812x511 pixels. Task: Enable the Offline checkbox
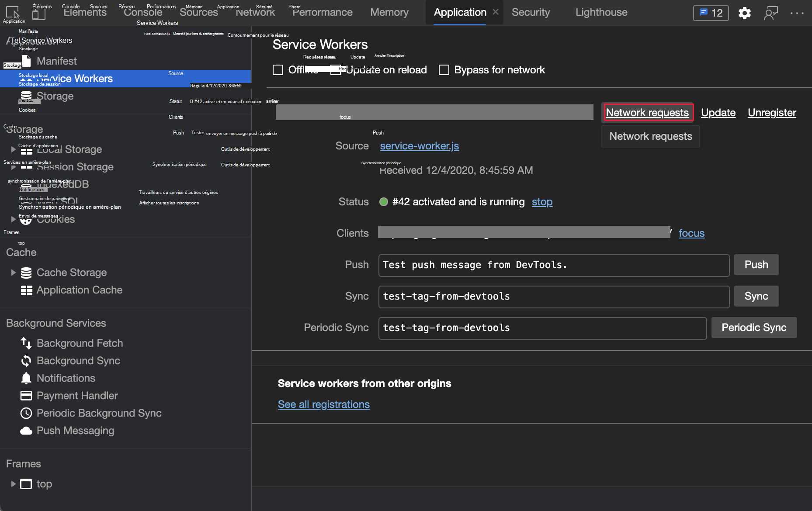278,70
